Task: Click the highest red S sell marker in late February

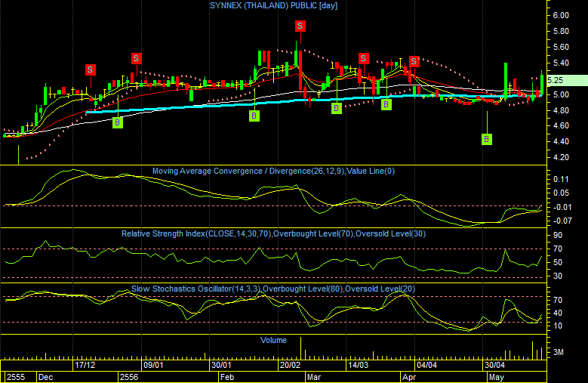Action: point(300,26)
